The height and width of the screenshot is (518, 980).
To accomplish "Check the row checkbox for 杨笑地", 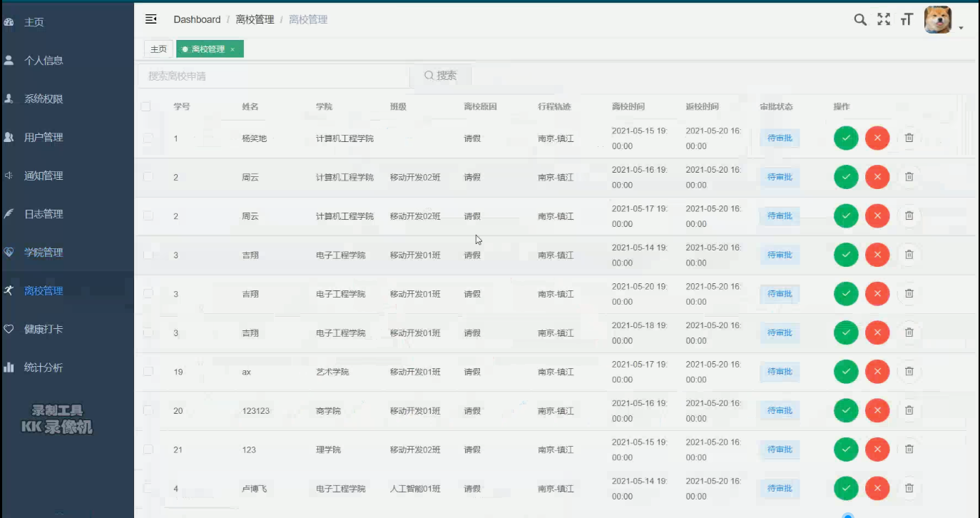I will click(x=147, y=138).
